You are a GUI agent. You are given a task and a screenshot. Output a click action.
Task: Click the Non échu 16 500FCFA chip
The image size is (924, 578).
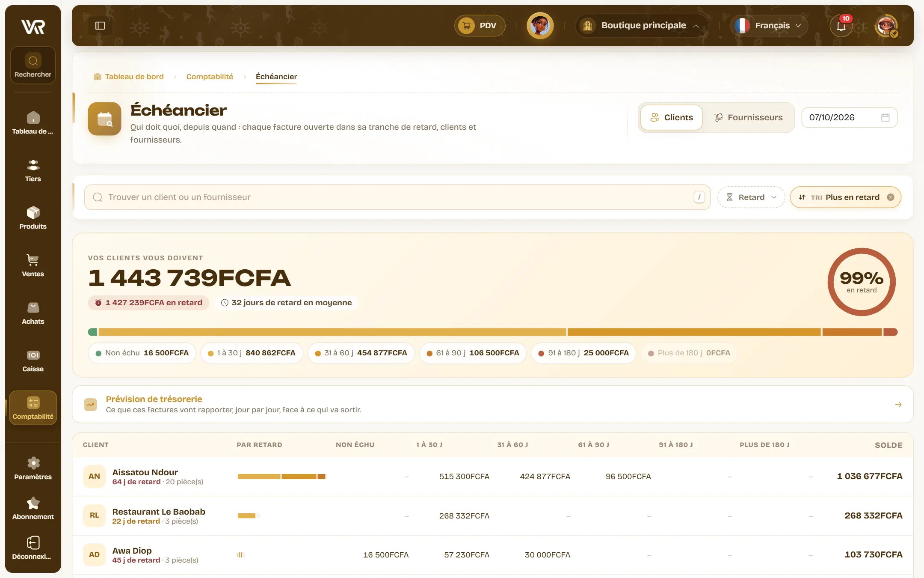pos(142,353)
